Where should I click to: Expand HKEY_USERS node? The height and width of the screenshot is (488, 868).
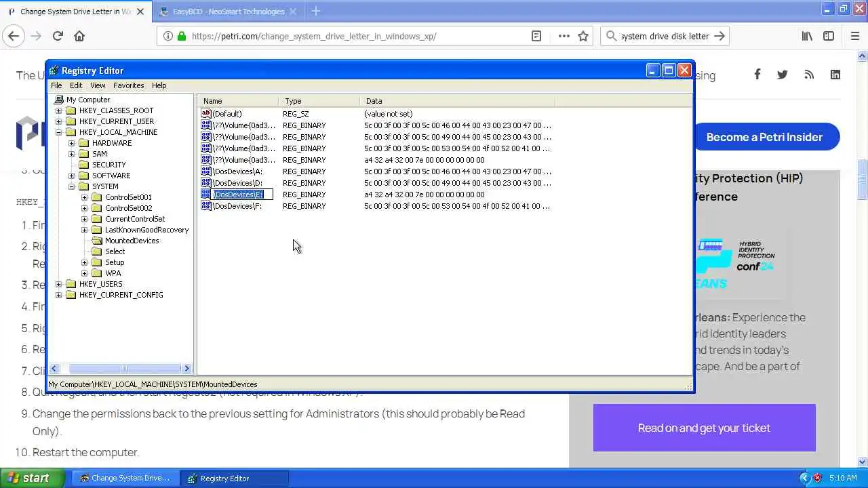(58, 284)
